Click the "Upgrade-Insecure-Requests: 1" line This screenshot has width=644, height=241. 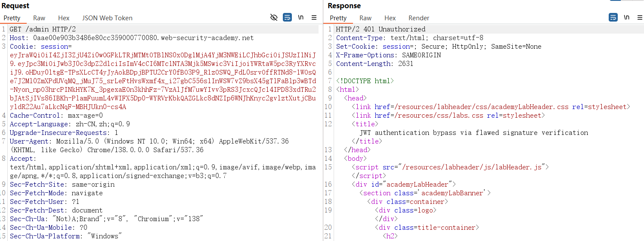tap(64, 133)
